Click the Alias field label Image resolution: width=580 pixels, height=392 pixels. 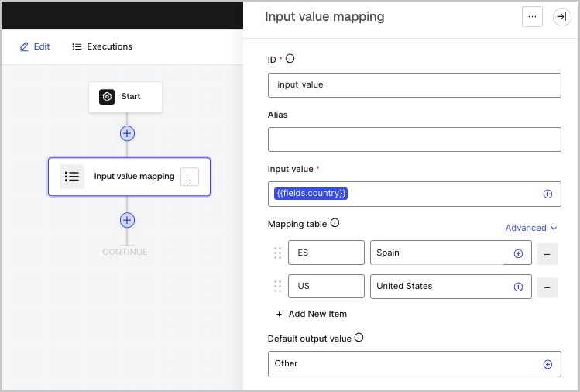coord(277,115)
